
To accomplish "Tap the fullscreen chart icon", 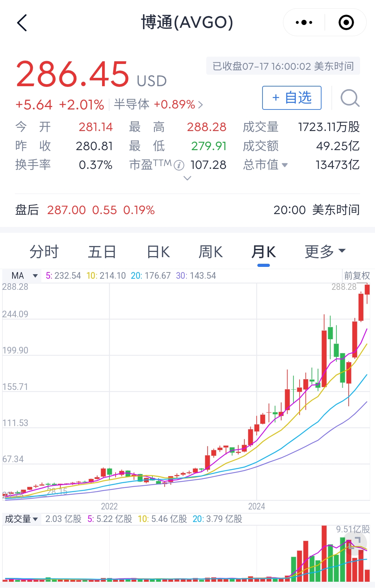I will click(355, 542).
